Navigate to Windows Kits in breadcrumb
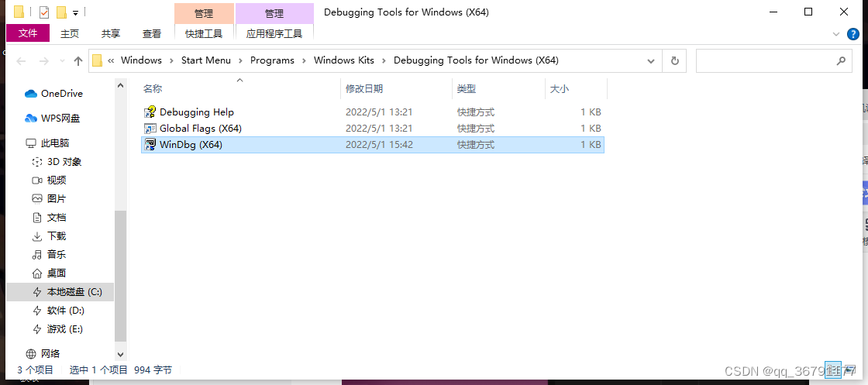 tap(344, 60)
